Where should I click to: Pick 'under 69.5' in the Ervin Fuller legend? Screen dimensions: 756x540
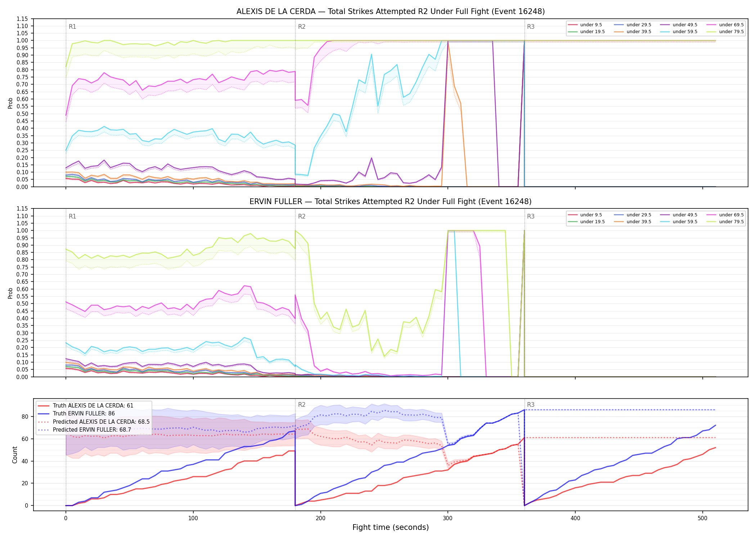[x=725, y=215]
